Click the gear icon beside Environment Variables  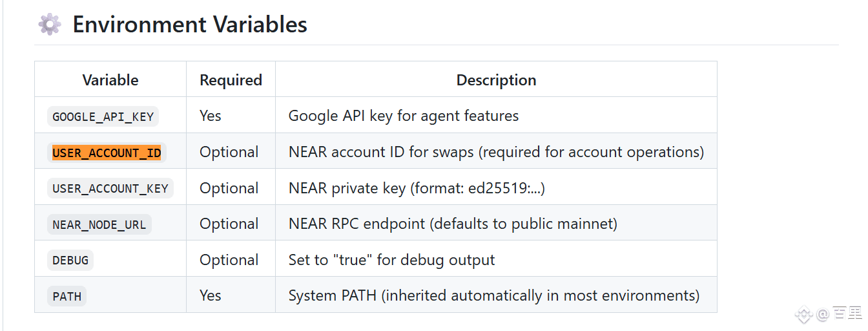50,25
